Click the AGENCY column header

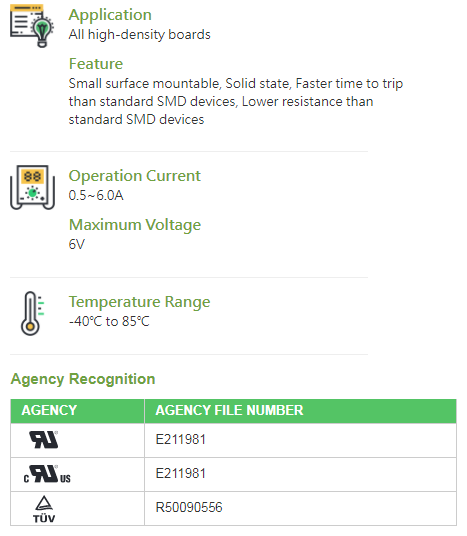point(49,411)
